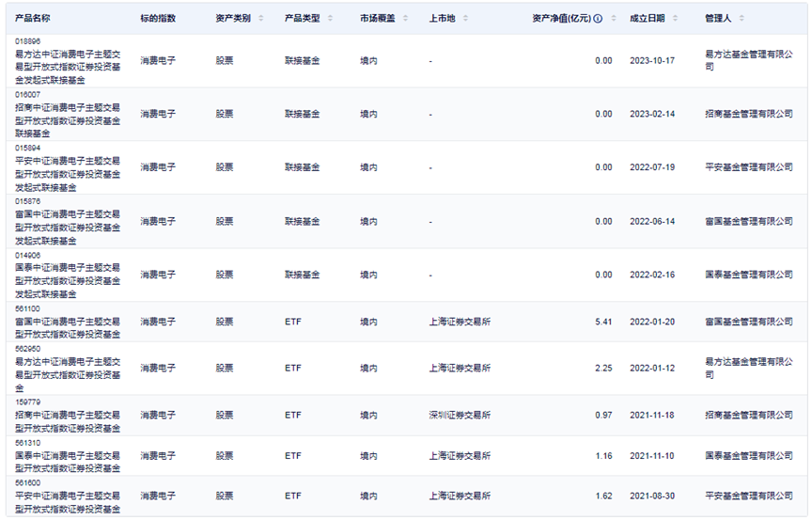Select the date 2022-07-19
Viewport: 812px width, 520px height.
(652, 167)
